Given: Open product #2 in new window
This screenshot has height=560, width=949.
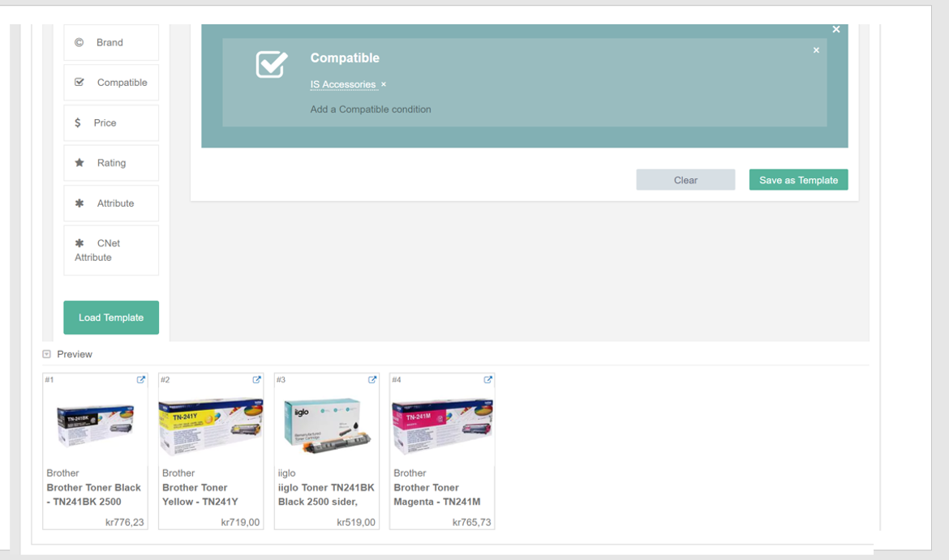Looking at the screenshot, I should (256, 380).
